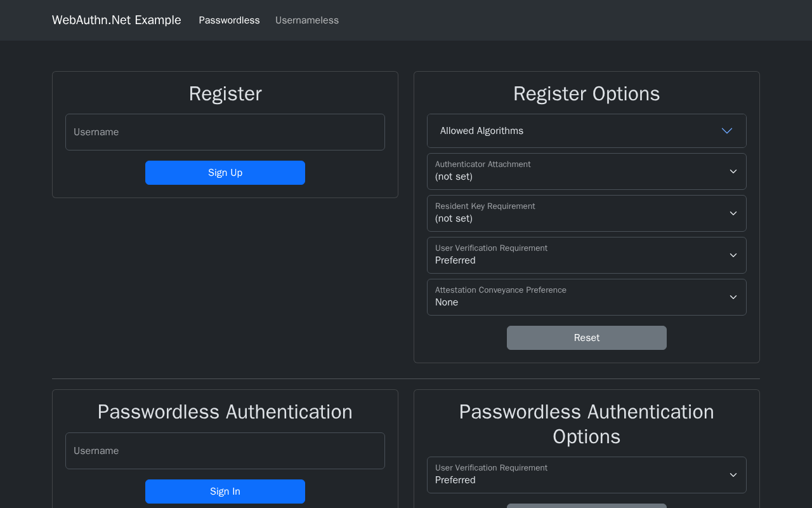This screenshot has height=508, width=812.
Task: Reset the Register Options
Action: coord(586,338)
